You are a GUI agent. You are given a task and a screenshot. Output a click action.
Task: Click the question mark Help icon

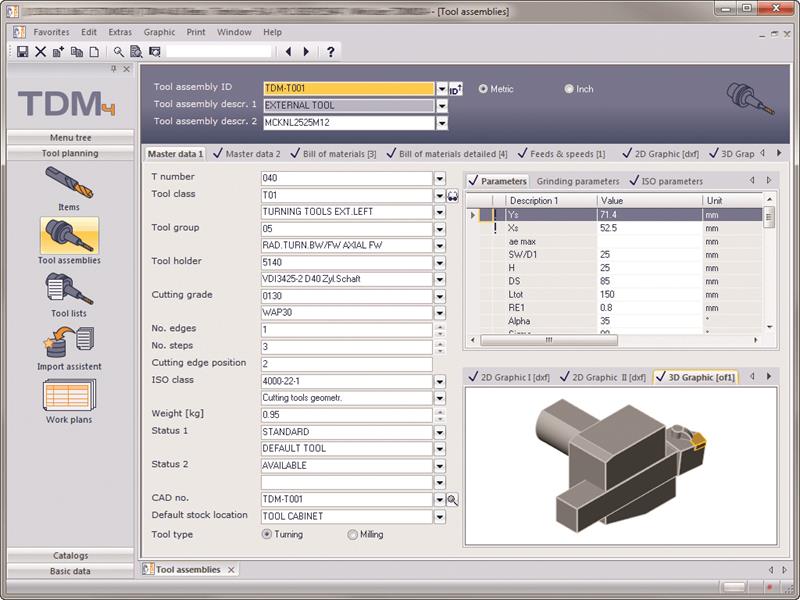click(331, 52)
